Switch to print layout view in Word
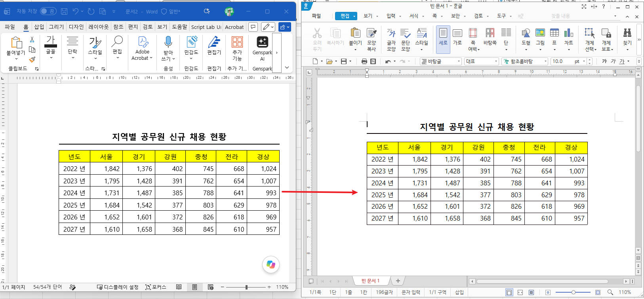The image size is (644, 299). click(194, 287)
